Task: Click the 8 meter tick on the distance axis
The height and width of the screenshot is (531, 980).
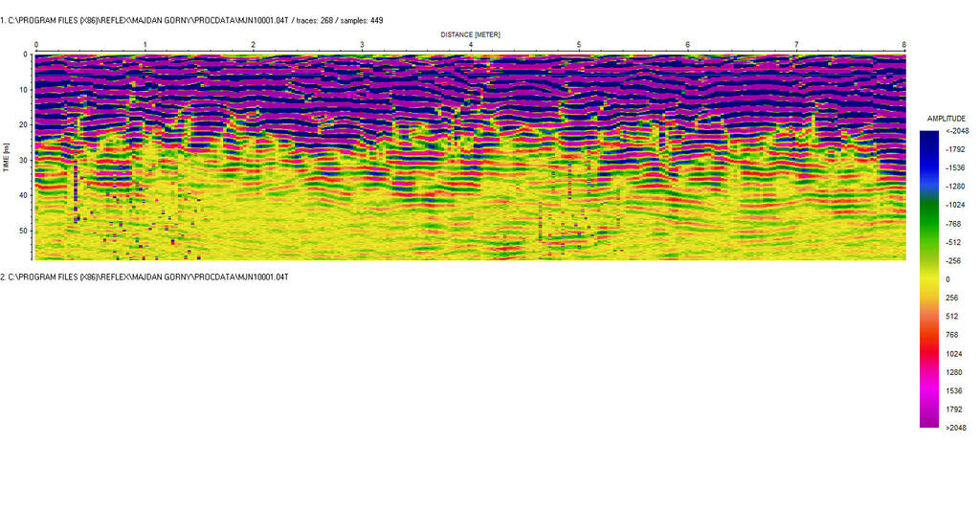Action: click(x=904, y=45)
